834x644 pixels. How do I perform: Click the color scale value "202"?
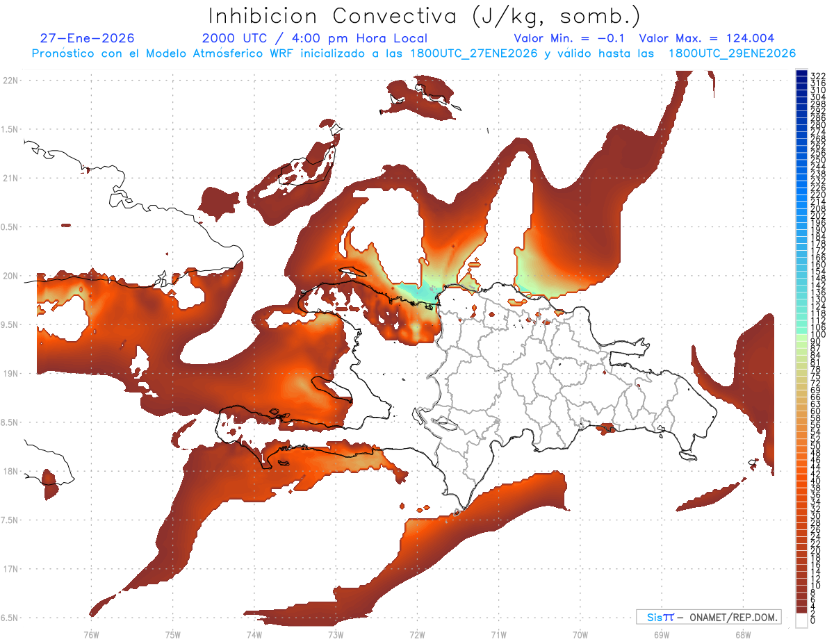(817, 215)
